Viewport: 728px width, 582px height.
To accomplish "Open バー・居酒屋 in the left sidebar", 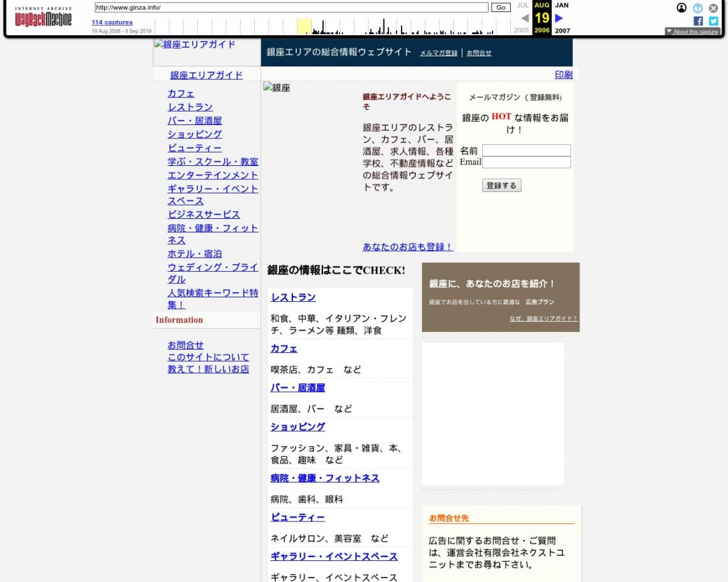I will 195,121.
